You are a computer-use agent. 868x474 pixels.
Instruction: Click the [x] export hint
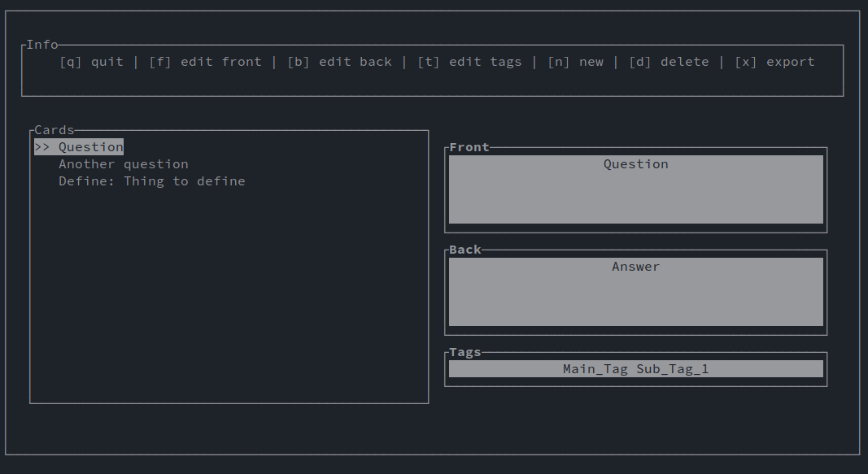click(774, 62)
